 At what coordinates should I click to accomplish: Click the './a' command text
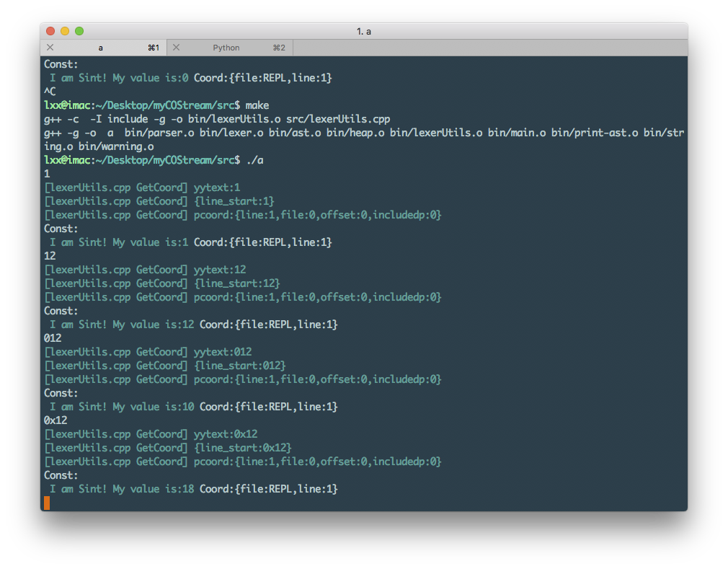[255, 160]
